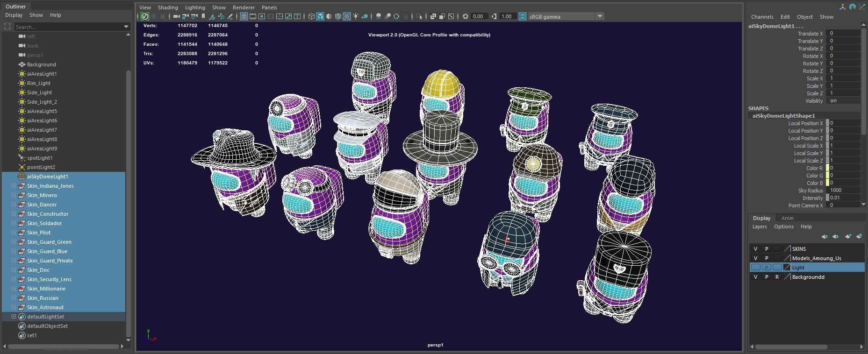
Task: Click the Motion Blur icon
Action: (387, 16)
